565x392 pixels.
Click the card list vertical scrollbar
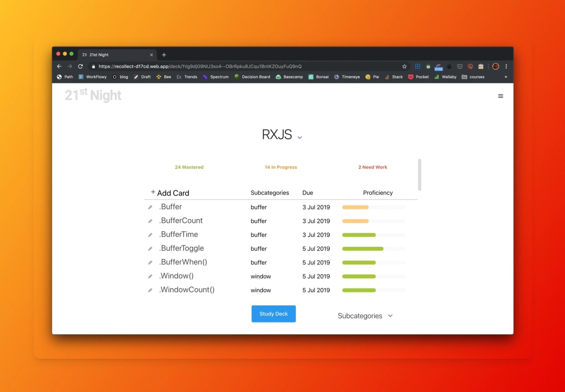pyautogui.click(x=419, y=175)
